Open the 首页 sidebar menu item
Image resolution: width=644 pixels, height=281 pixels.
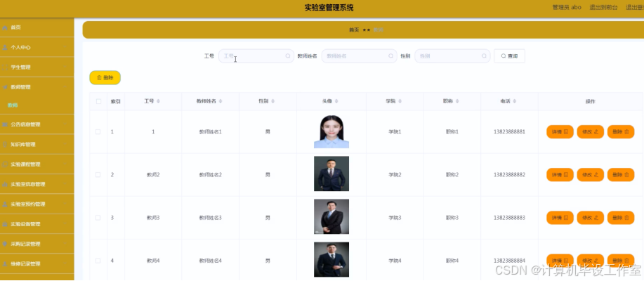[x=37, y=27]
